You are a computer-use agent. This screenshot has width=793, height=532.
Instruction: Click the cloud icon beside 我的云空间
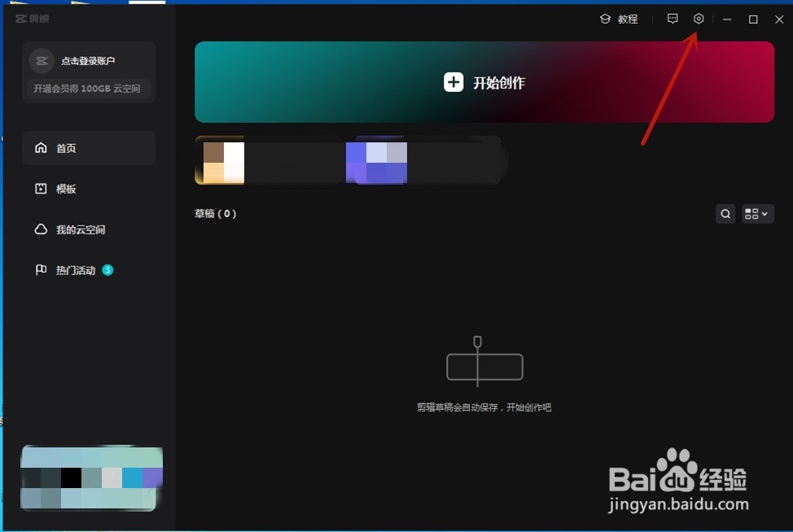point(41,229)
